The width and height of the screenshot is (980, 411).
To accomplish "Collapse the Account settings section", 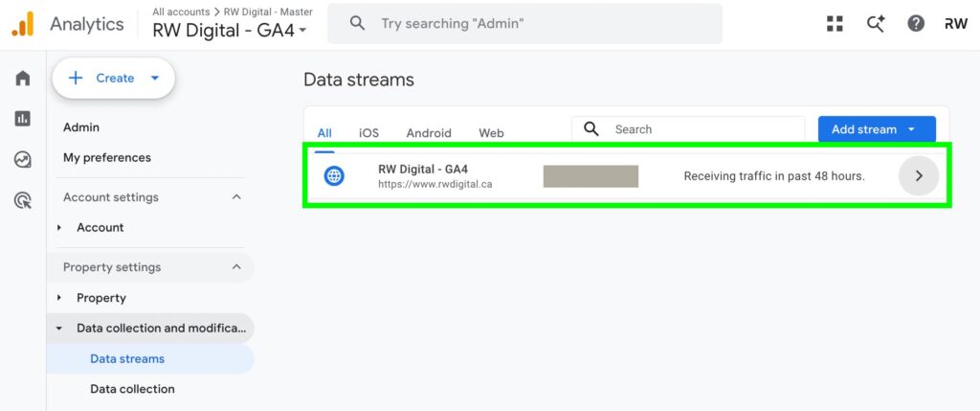I will click(236, 197).
